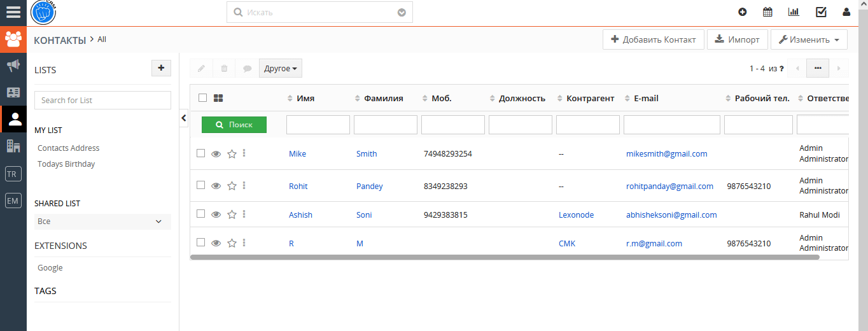This screenshot has height=331, width=868.
Task: Open Contacts Address list
Action: coord(69,148)
